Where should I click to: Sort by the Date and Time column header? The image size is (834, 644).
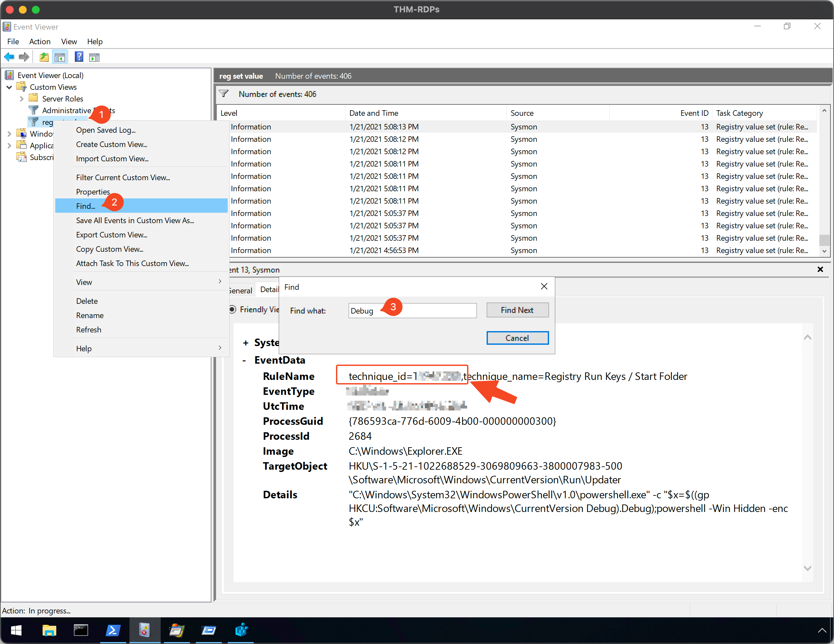tap(426, 113)
